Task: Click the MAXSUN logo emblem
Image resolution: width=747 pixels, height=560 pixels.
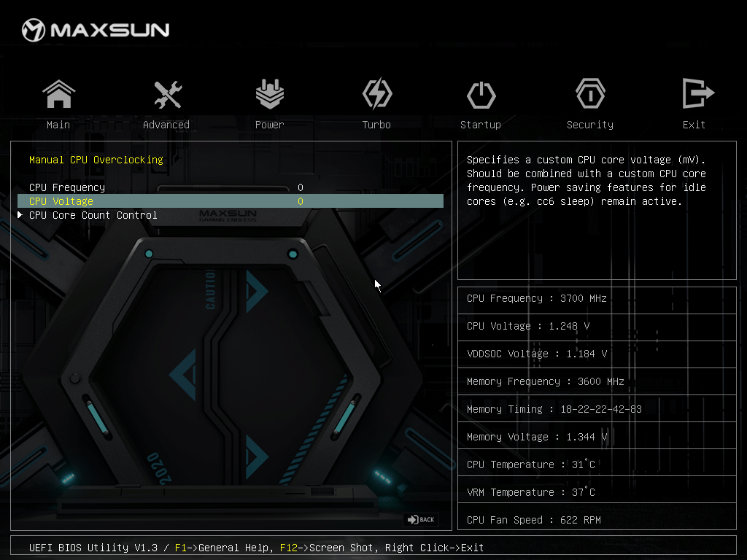Action: tap(34, 30)
